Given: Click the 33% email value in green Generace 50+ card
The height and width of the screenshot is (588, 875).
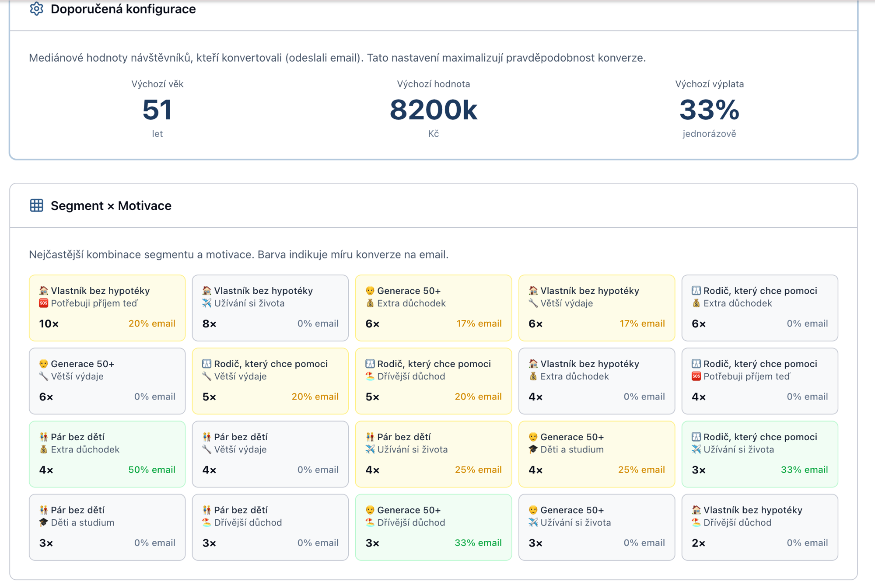Looking at the screenshot, I should point(478,543).
